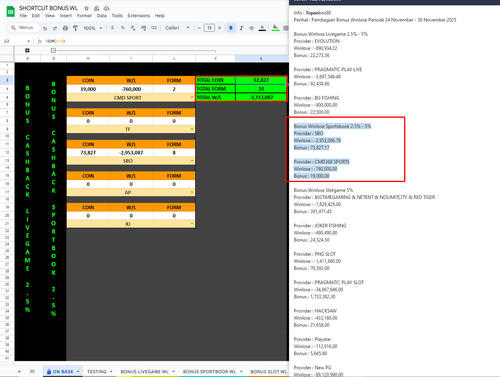Search the Menus box
Screen dimensions: 500x377
[23, 28]
